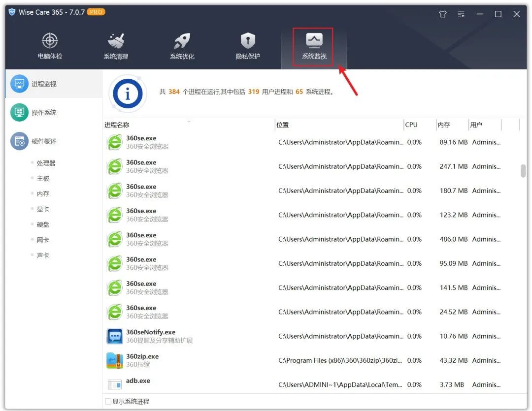
Task: Select the 360se.exe process using 141.5 MB
Action: tap(311, 287)
